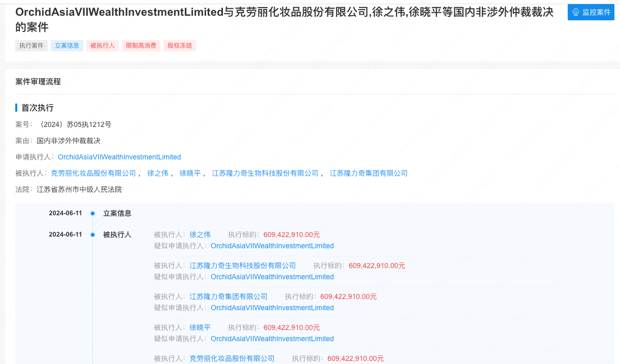Click the 案件审理流程 section title
620x364 pixels.
click(38, 81)
